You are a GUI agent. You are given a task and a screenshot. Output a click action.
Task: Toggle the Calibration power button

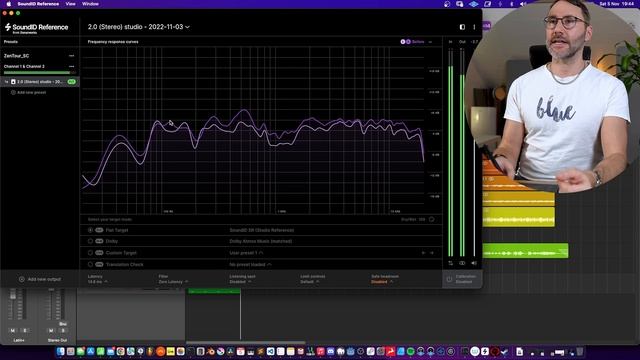click(449, 280)
